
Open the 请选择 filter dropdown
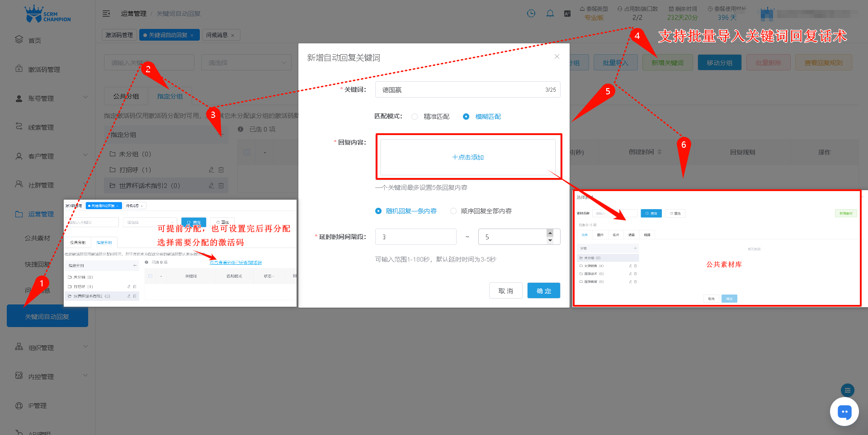246,62
